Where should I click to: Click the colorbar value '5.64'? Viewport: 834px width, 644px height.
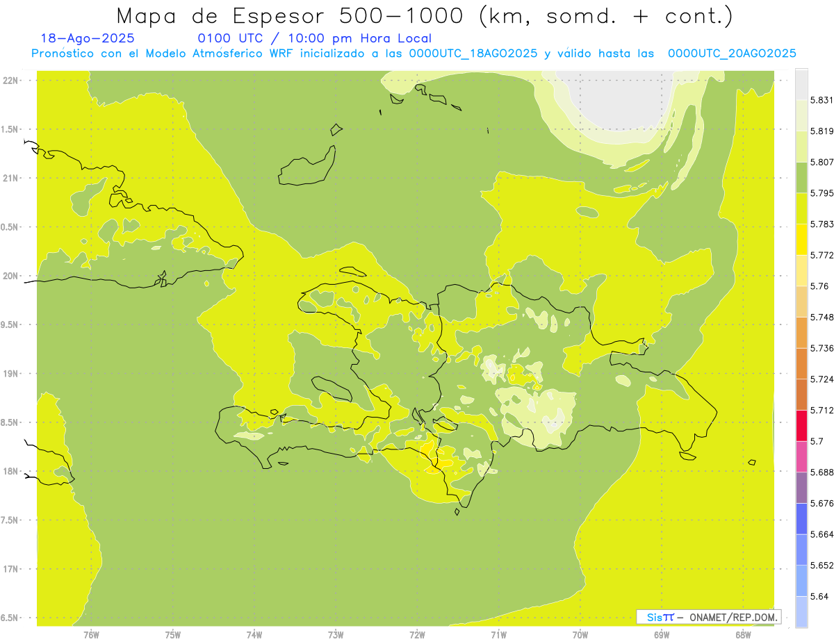(x=819, y=596)
